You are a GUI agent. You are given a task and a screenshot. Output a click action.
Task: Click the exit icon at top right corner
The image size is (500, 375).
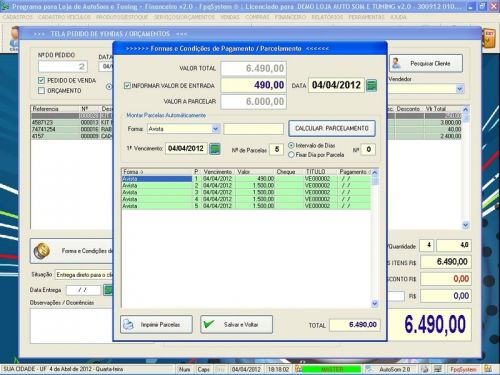click(x=489, y=38)
